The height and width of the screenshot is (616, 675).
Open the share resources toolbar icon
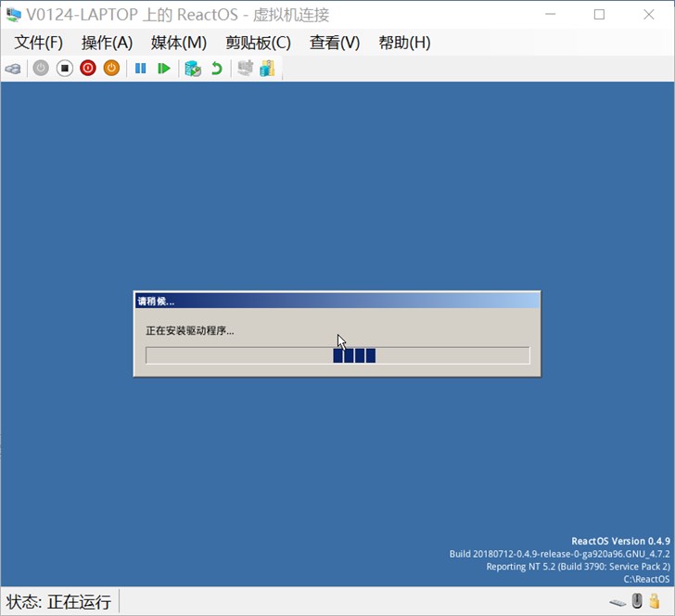click(267, 68)
